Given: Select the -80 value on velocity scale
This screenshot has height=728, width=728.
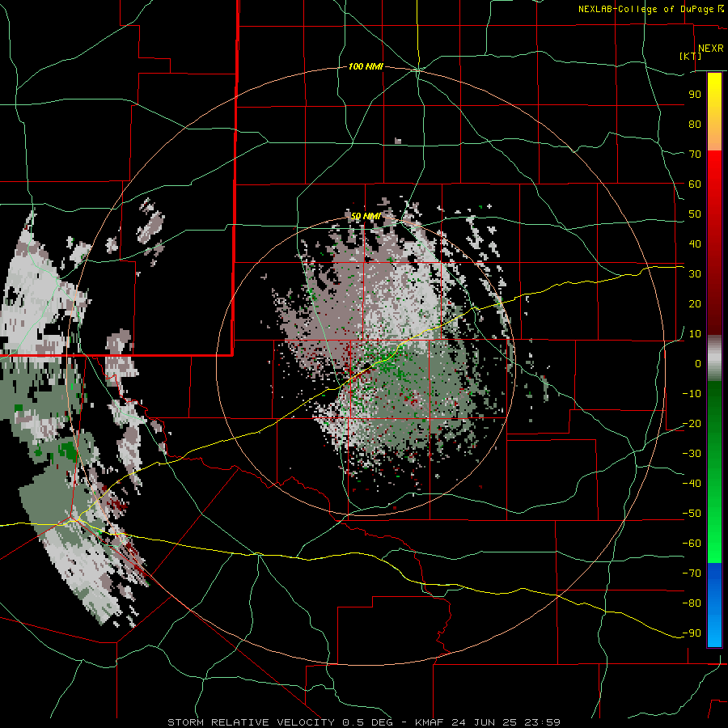Looking at the screenshot, I should [692, 603].
